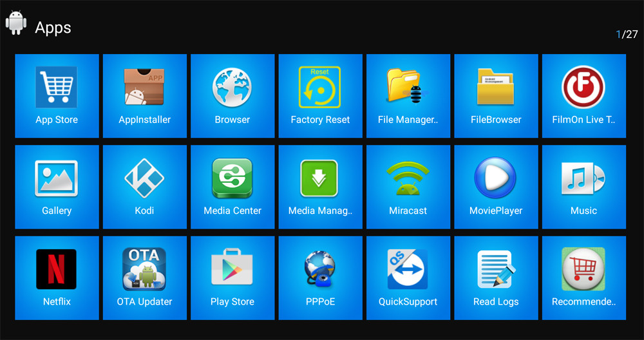
Task: Open the Media Center tile
Action: point(232,186)
